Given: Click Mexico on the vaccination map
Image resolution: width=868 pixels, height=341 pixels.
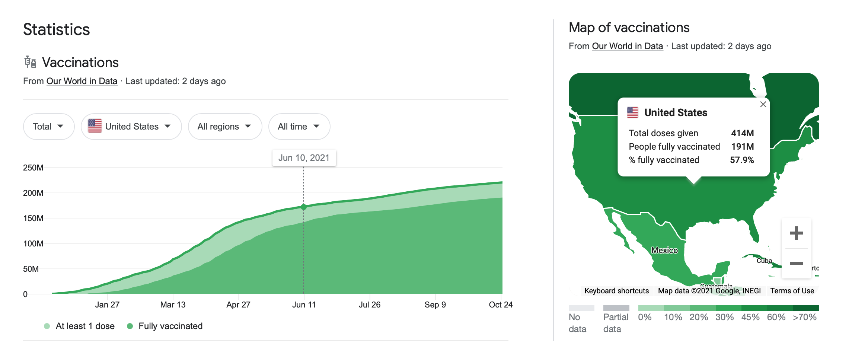Looking at the screenshot, I should (x=664, y=250).
